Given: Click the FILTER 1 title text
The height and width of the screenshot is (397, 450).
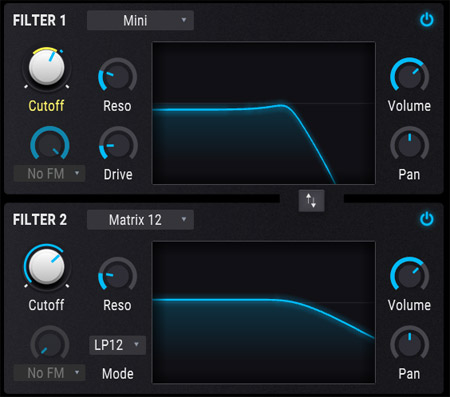Looking at the screenshot, I should tap(39, 20).
